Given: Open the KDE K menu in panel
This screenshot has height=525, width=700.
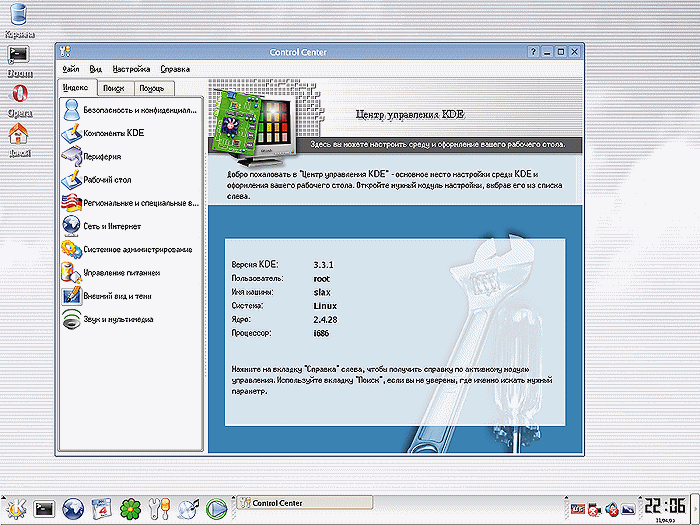Looking at the screenshot, I should (x=16, y=508).
